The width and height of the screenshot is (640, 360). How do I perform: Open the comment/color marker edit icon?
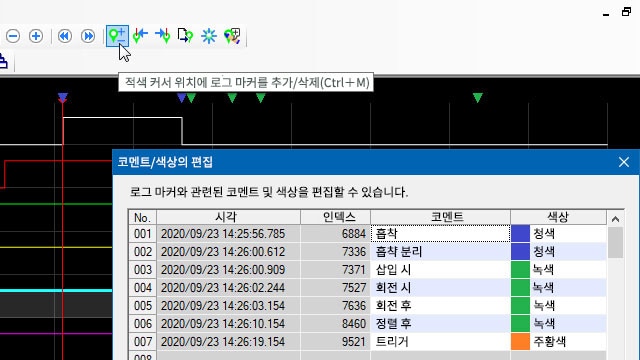tap(232, 36)
